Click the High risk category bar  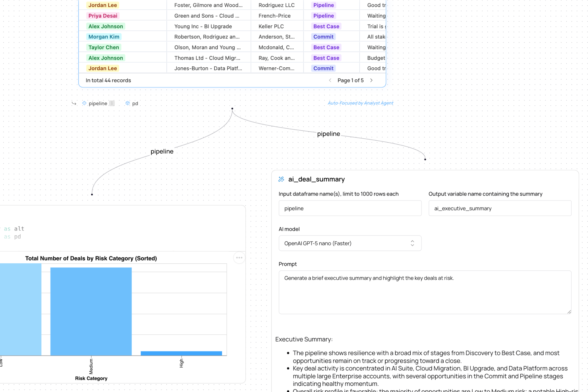tap(181, 353)
